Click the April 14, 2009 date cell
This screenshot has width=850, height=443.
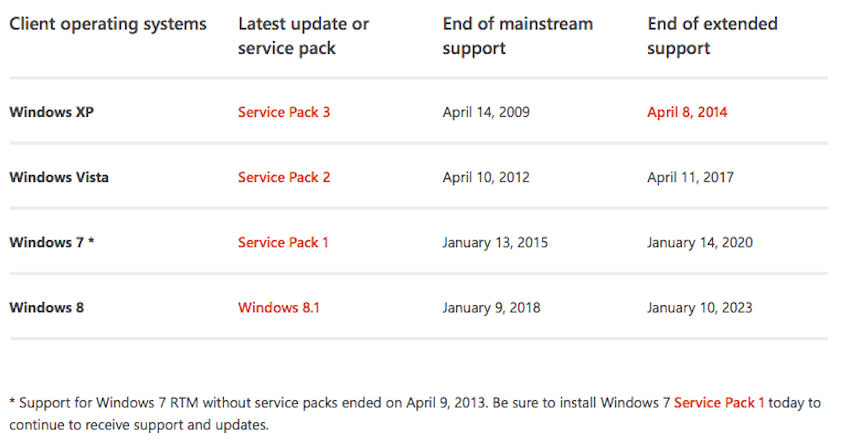pos(486,112)
